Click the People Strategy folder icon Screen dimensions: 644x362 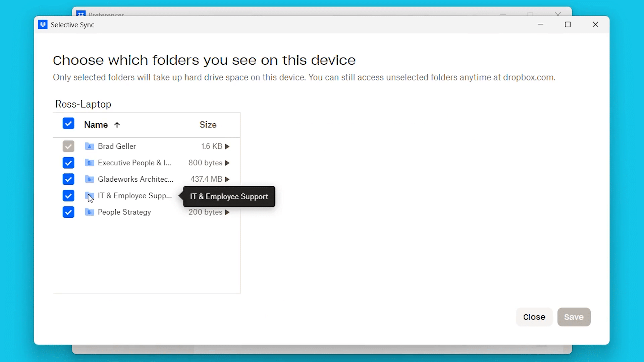pos(89,212)
